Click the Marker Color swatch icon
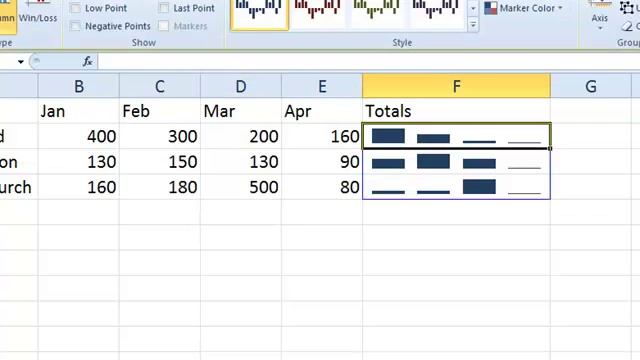 (491, 8)
